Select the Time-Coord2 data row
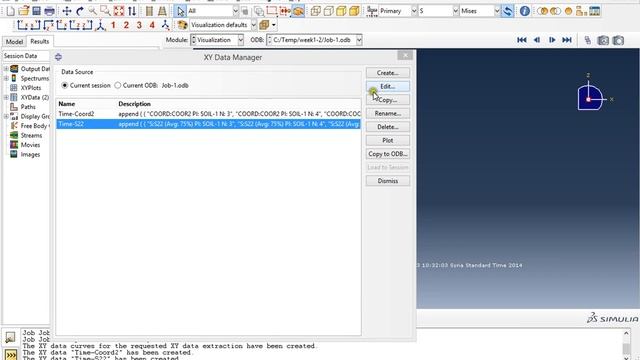The width and height of the screenshot is (640, 360). click(x=208, y=114)
